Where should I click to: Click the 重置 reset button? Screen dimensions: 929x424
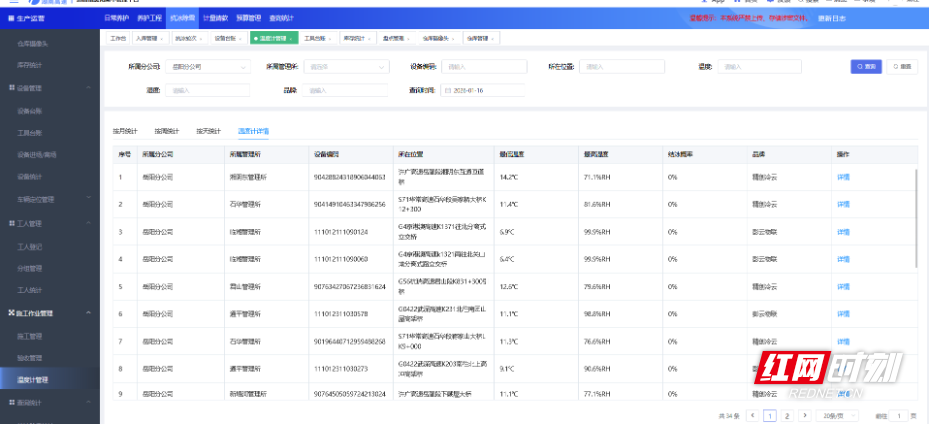(x=902, y=67)
